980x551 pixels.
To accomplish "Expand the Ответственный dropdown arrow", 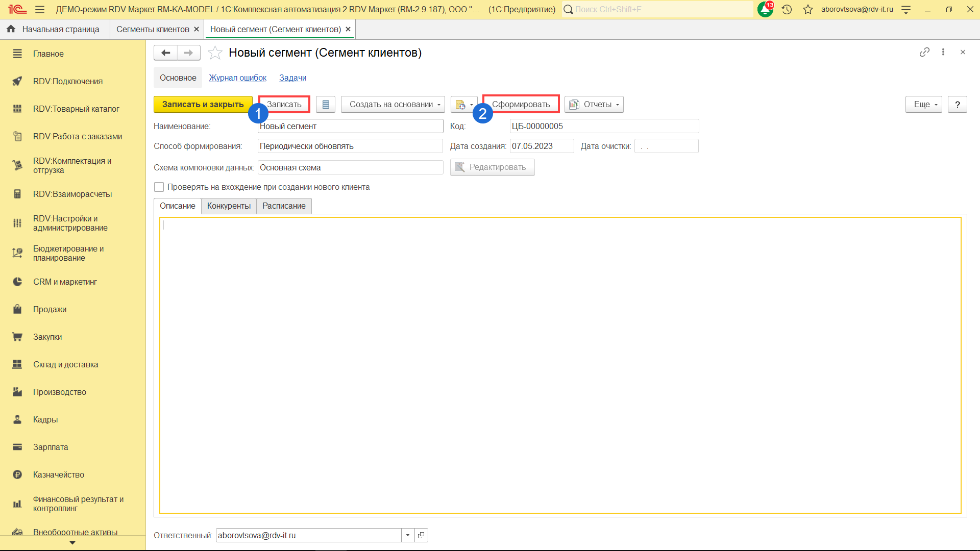I will (x=408, y=535).
